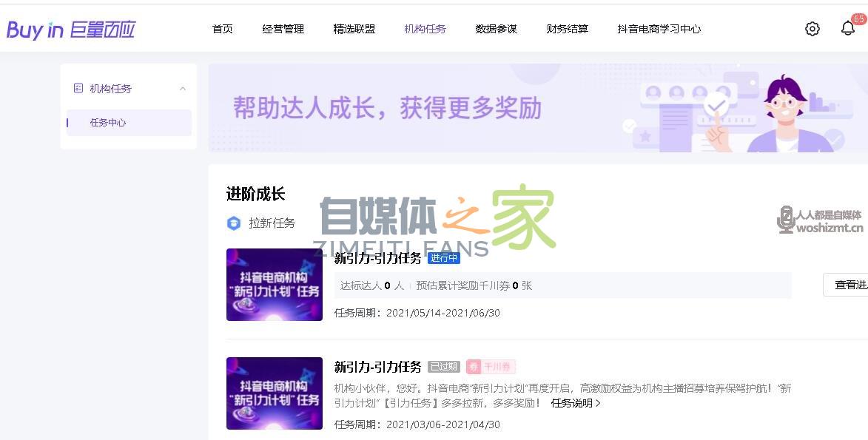The height and width of the screenshot is (440, 868).
Task: Click the 机构任务 sidebar icon
Action: pyautogui.click(x=78, y=89)
